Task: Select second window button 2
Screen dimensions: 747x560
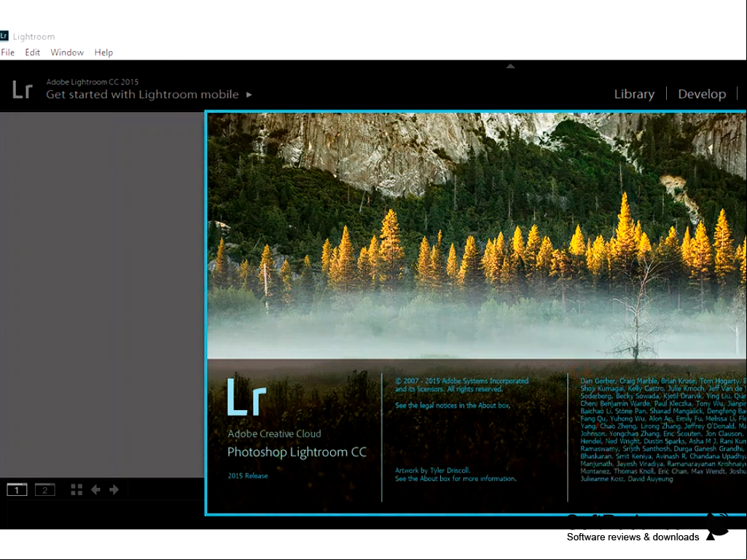Action: [x=44, y=489]
